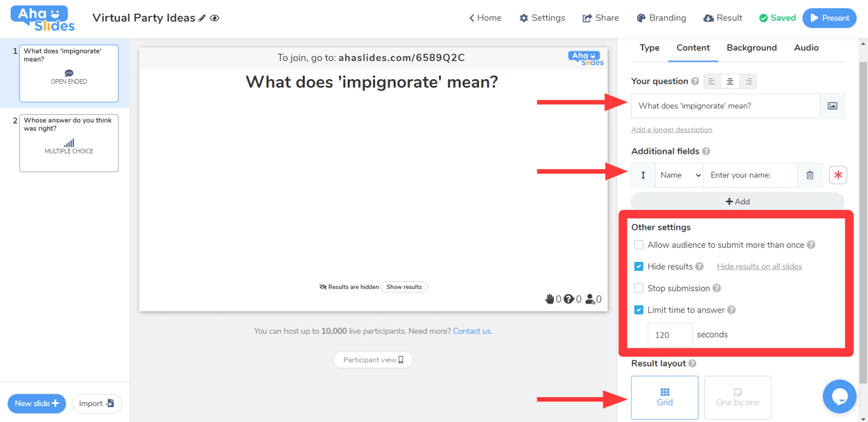The width and height of the screenshot is (868, 422).
Task: Delete the Name additional field with trash icon
Action: (810, 175)
